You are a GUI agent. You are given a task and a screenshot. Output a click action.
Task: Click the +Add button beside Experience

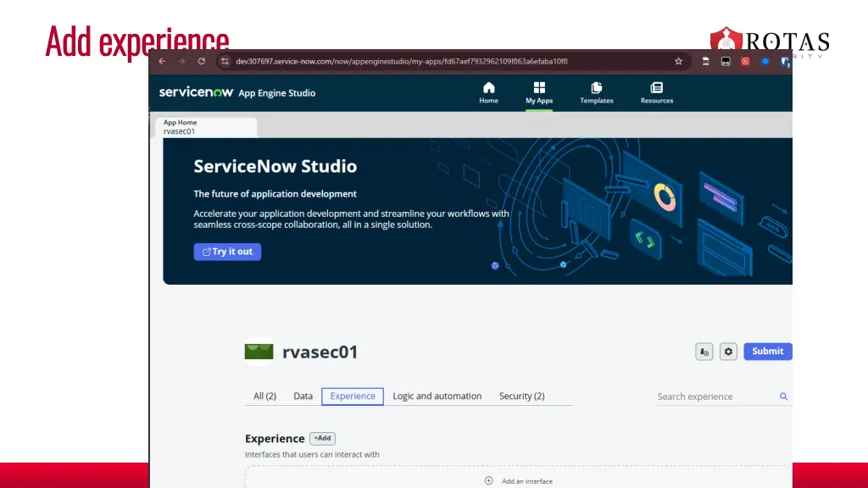pos(322,438)
